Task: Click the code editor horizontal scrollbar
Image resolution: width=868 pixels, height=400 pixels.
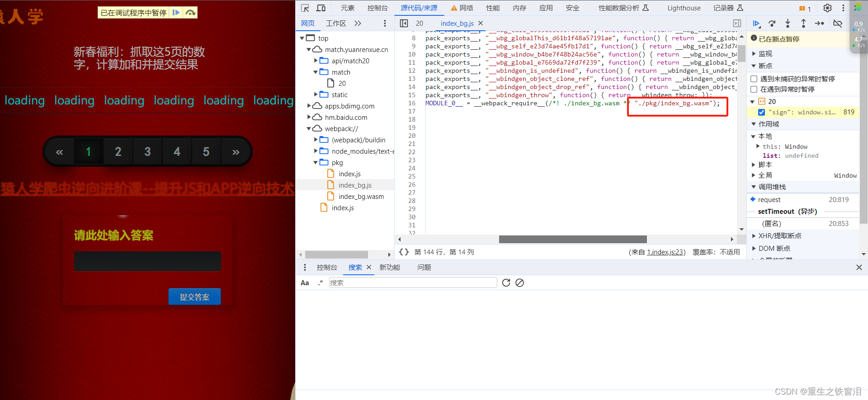Action: point(572,239)
